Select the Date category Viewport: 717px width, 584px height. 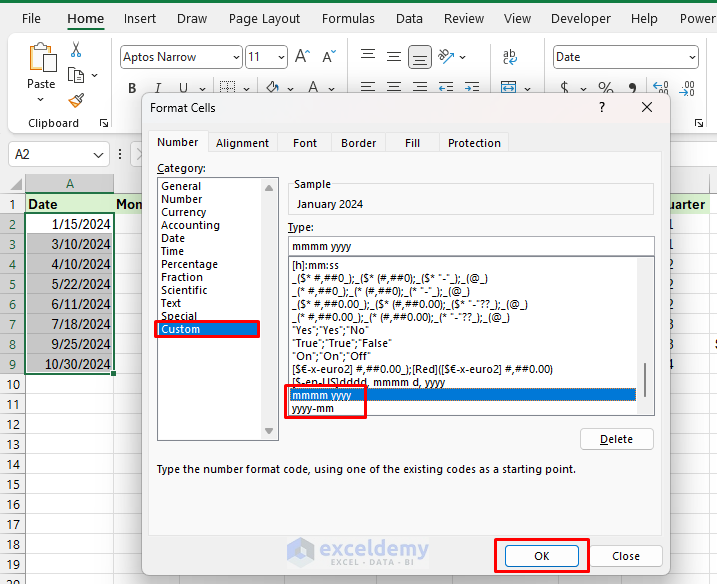(173, 238)
